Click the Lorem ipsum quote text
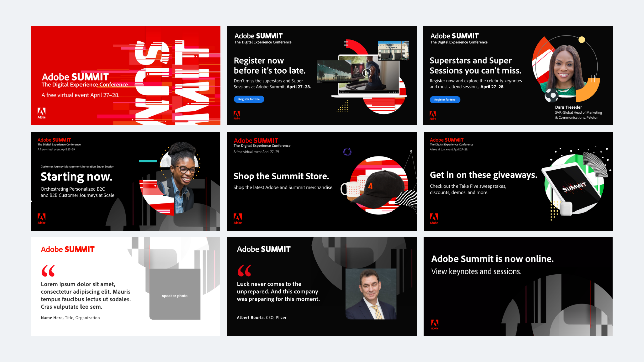Image resolution: width=644 pixels, height=362 pixels. pyautogui.click(x=86, y=295)
